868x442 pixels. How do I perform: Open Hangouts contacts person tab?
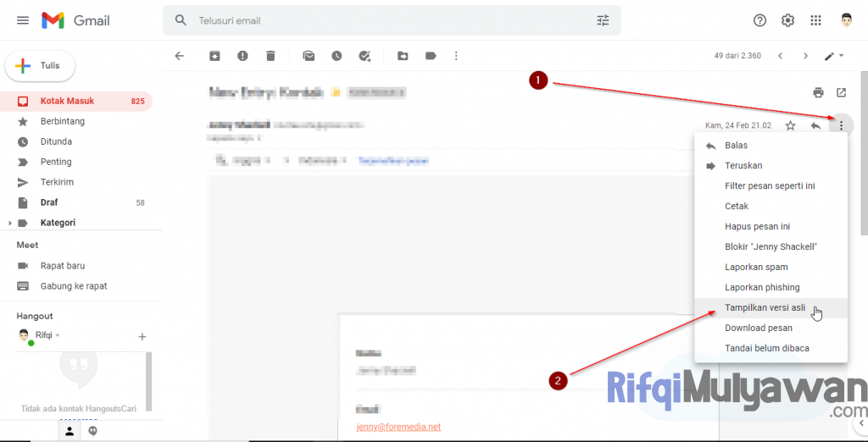click(x=70, y=432)
